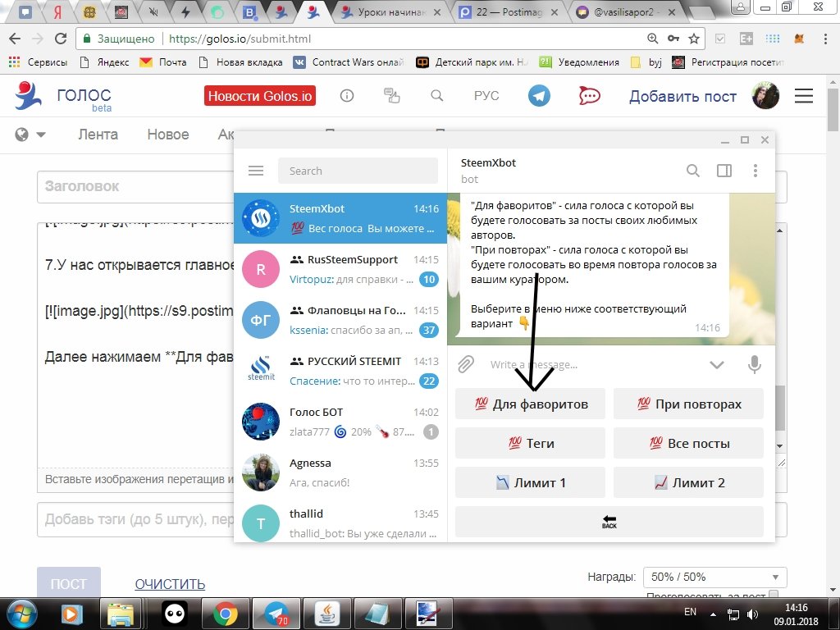Focus the Telegram Search field
The image size is (840, 630).
tap(358, 171)
